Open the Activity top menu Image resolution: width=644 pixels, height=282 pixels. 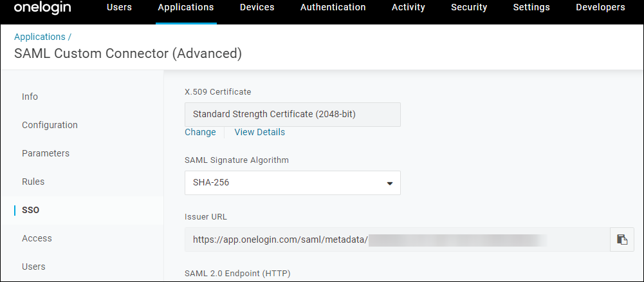pos(409,7)
